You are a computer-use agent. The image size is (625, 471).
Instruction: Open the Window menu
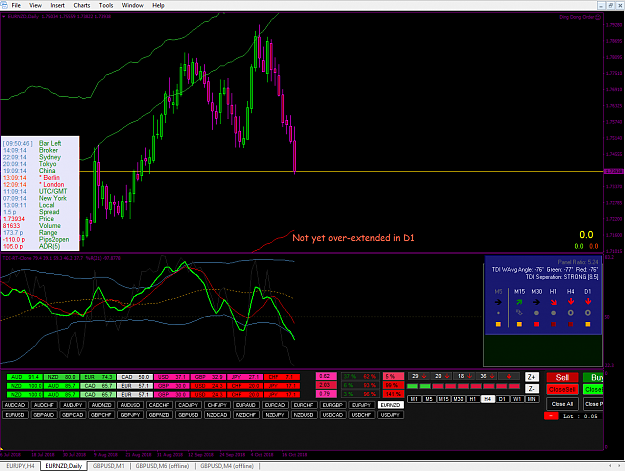point(132,5)
